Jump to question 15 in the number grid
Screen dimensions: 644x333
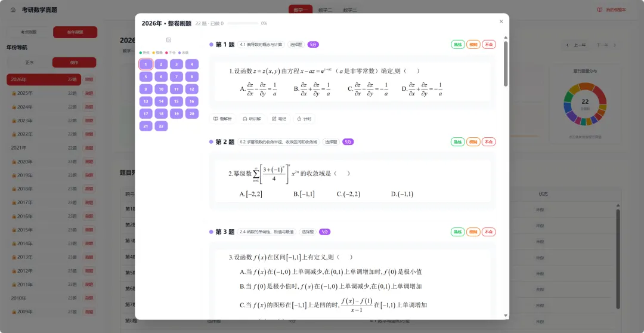click(x=177, y=101)
